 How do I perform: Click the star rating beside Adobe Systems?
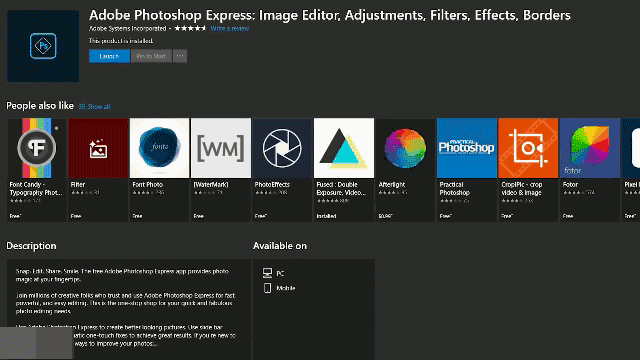[x=190, y=28]
